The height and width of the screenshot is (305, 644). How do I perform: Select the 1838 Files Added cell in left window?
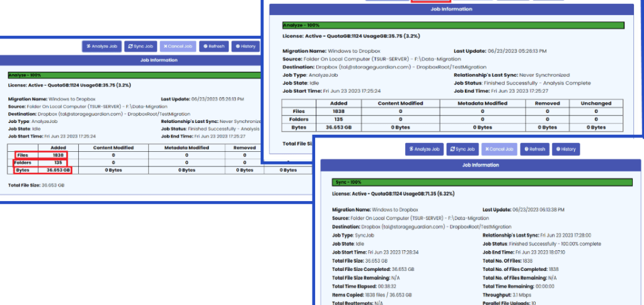(x=58, y=155)
